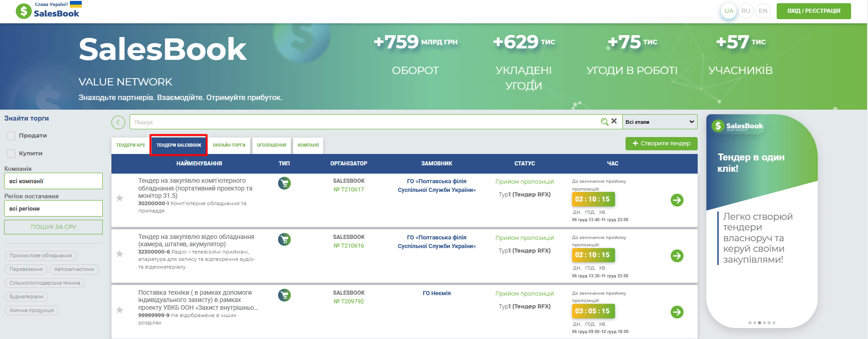Click the magnifier search icon
Viewport: 868px width, 339px height.
click(605, 122)
